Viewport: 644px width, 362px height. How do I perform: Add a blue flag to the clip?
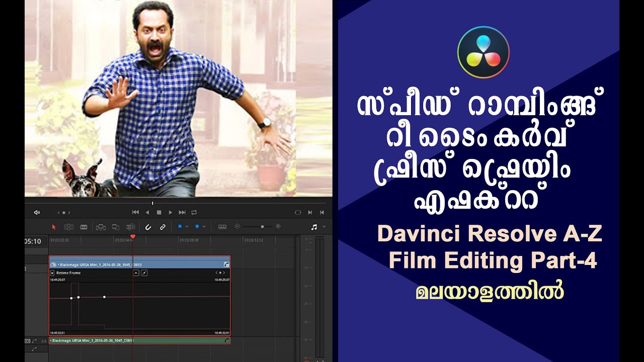pos(180,226)
